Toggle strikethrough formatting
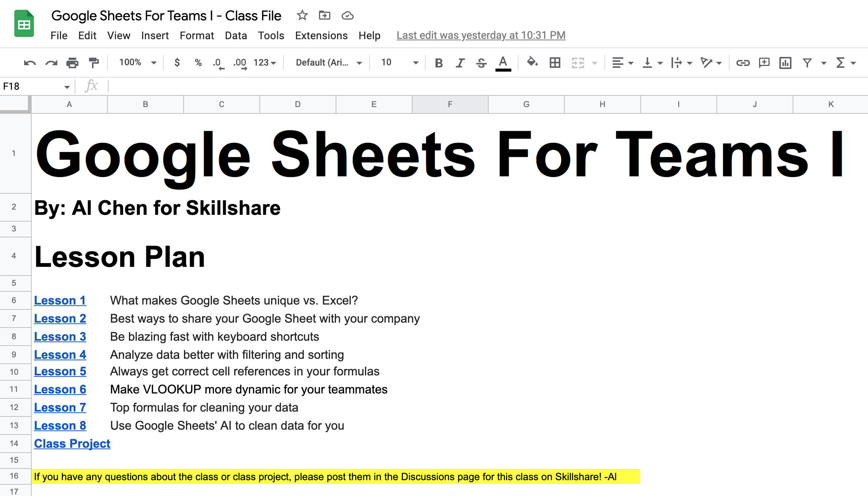Screen dimensions: 868x496 (x=481, y=63)
